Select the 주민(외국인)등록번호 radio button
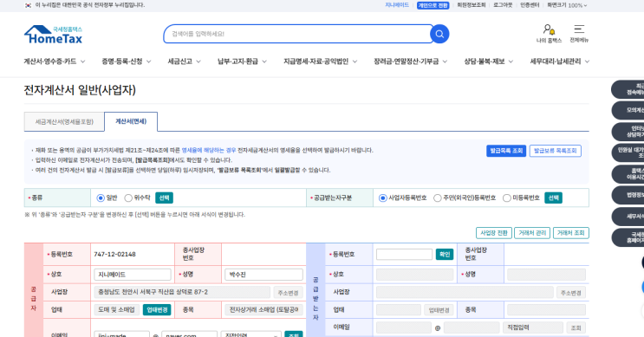Viewport: 644px width, 337px height. 438,198
